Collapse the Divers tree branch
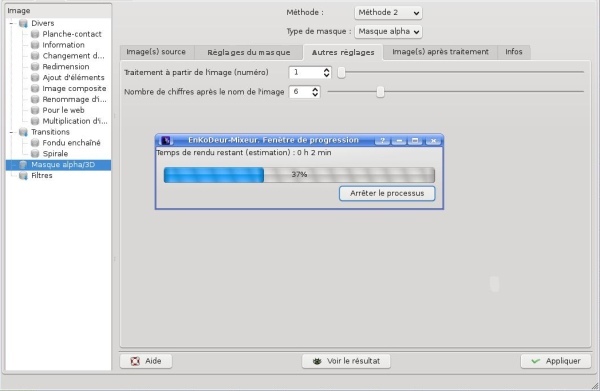The image size is (600, 391). 11,23
